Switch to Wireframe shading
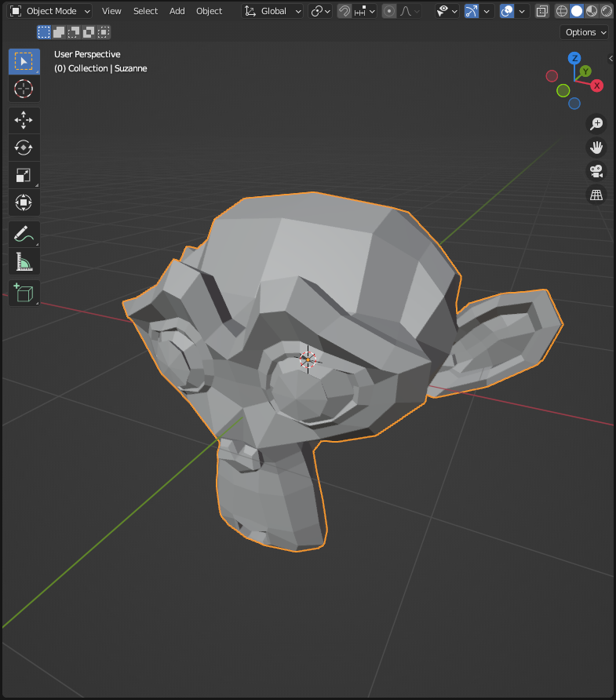The width and height of the screenshot is (616, 700). click(x=562, y=11)
